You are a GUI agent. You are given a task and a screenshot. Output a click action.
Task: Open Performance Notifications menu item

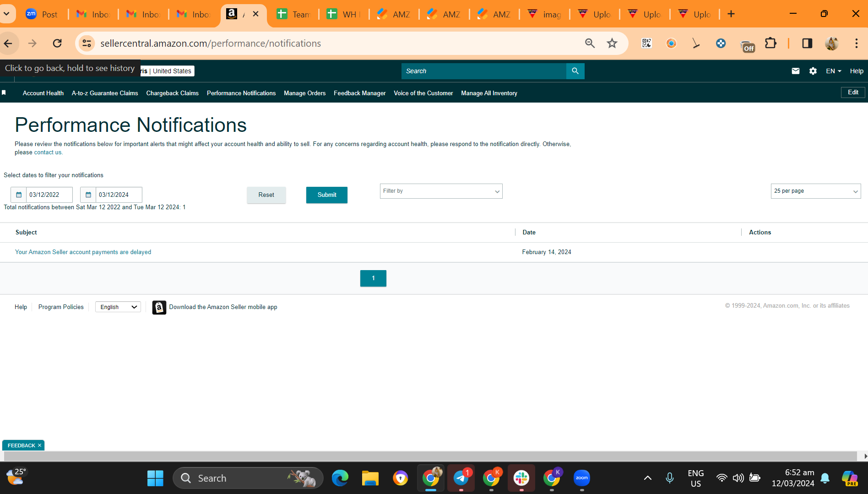241,93
